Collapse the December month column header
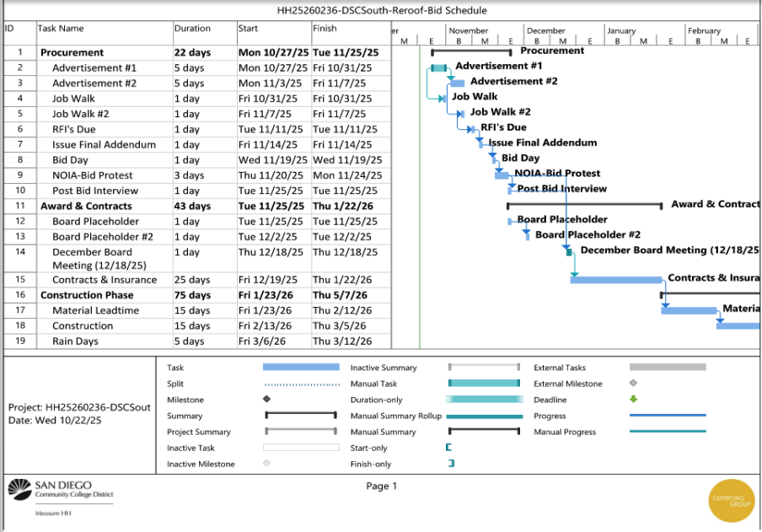Image resolution: width=762 pixels, height=532 pixels. [x=545, y=30]
